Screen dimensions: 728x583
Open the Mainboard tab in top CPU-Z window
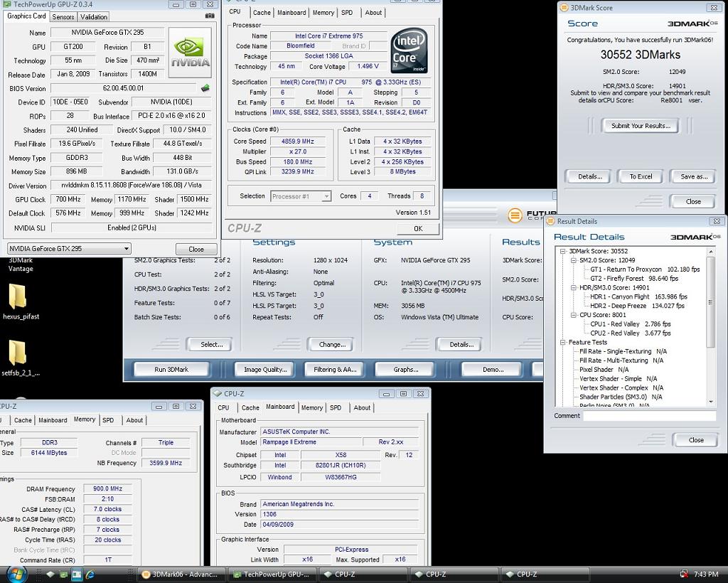pos(291,13)
